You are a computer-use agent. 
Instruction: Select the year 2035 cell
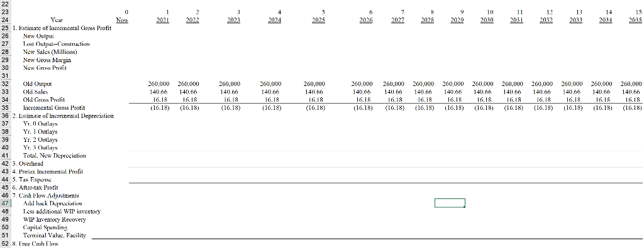(635, 20)
